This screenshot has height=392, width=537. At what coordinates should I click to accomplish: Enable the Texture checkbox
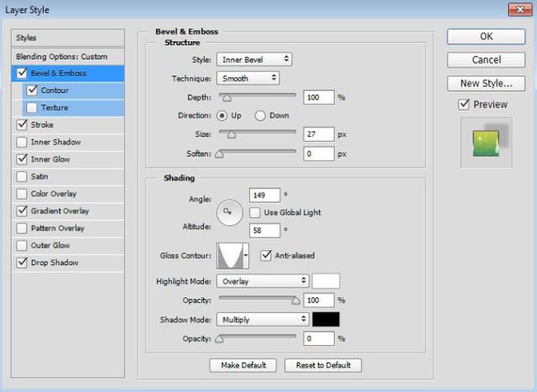click(32, 107)
